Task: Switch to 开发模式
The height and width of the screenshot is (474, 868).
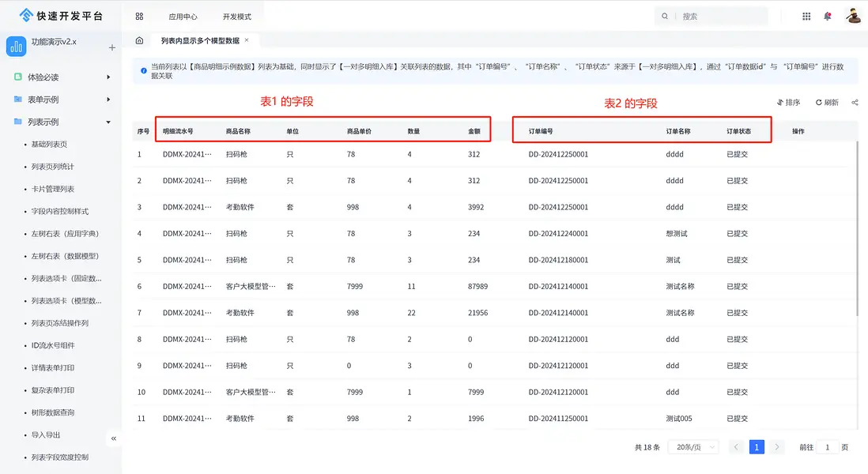Action: tap(237, 17)
